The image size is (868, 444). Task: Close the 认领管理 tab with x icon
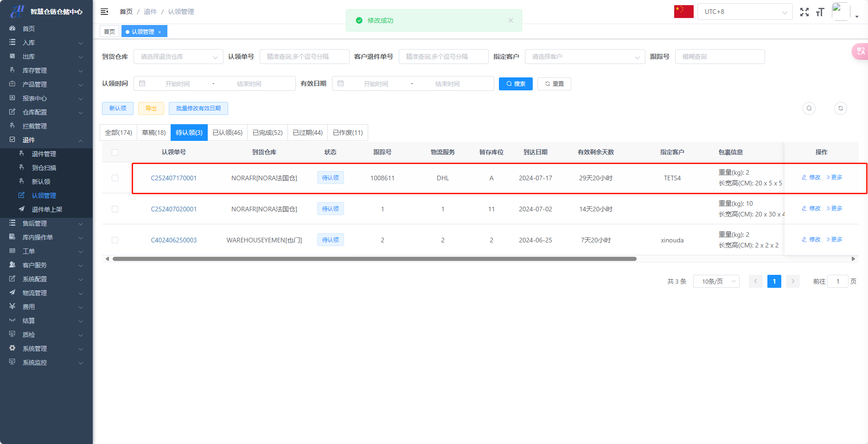tap(160, 32)
